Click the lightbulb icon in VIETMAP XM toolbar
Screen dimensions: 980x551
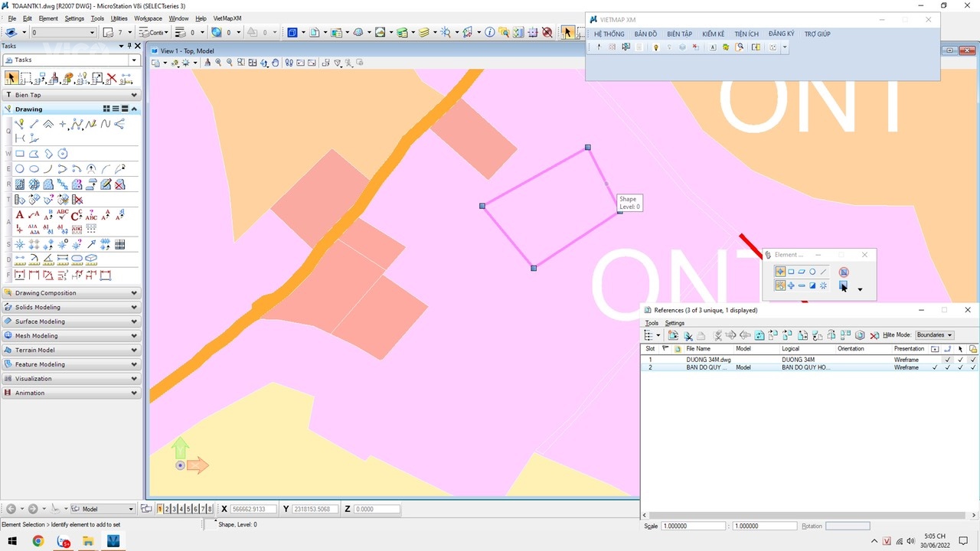point(655,47)
